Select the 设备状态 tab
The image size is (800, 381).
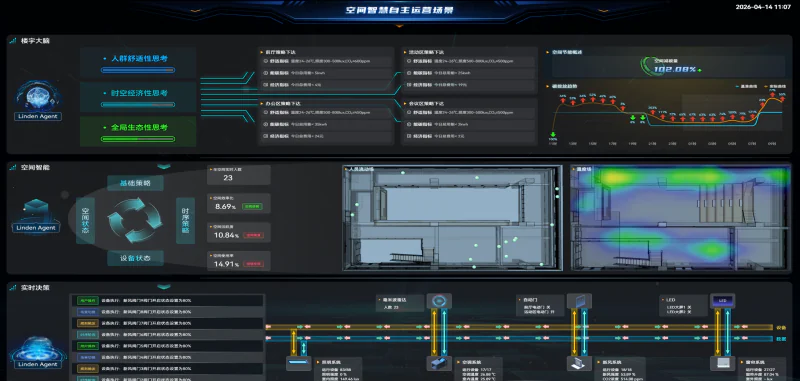pos(135,258)
